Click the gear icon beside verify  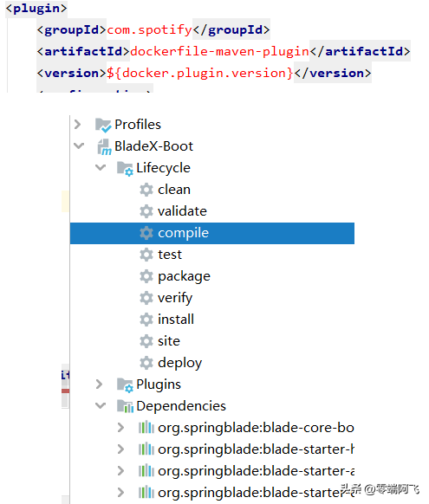pos(146,298)
